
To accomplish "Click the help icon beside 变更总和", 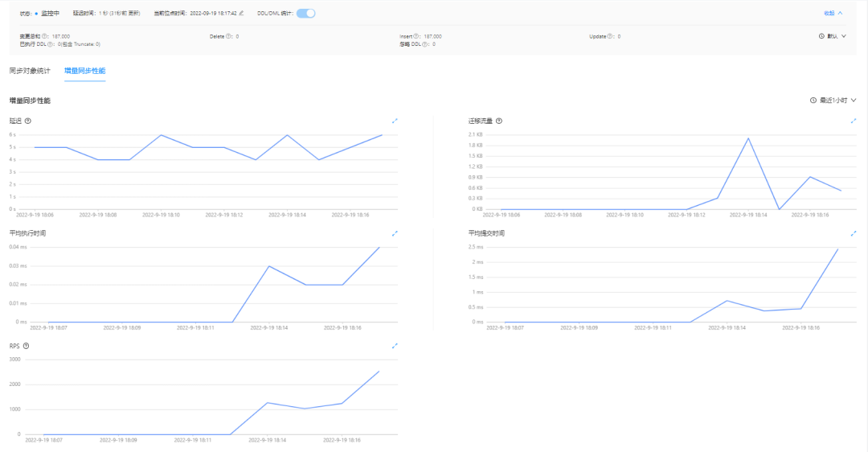I will click(45, 36).
